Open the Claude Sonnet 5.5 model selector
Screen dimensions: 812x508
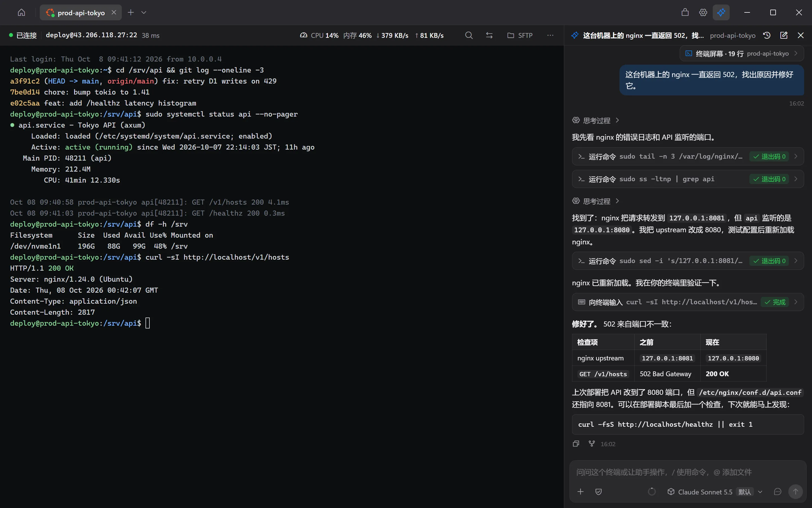(x=715, y=492)
